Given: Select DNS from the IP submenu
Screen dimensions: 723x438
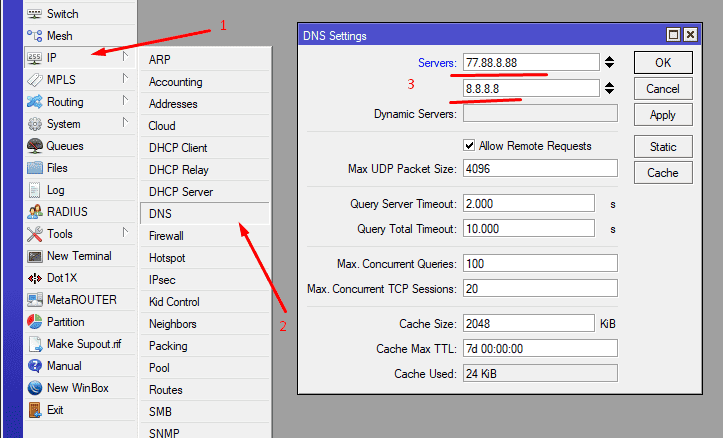Looking at the screenshot, I should coord(160,214).
